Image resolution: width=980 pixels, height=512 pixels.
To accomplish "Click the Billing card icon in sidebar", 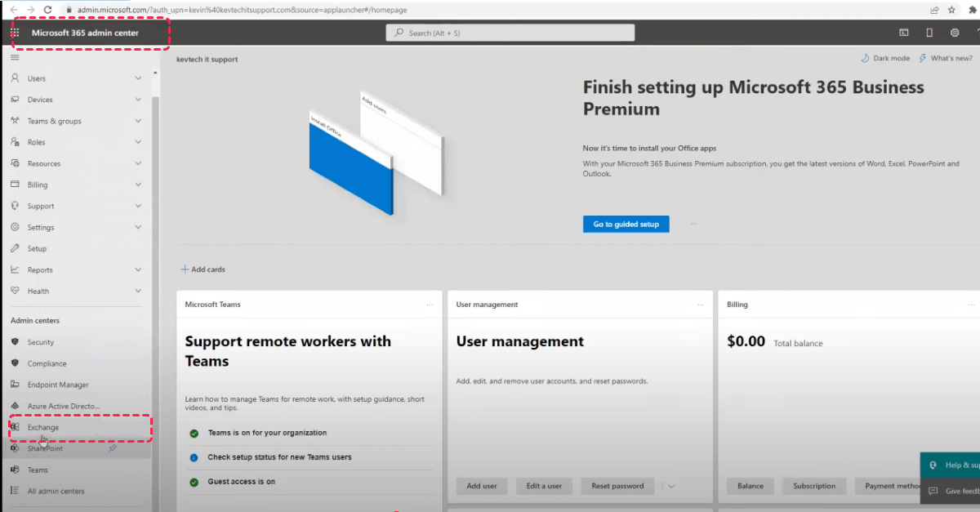I will [15, 185].
